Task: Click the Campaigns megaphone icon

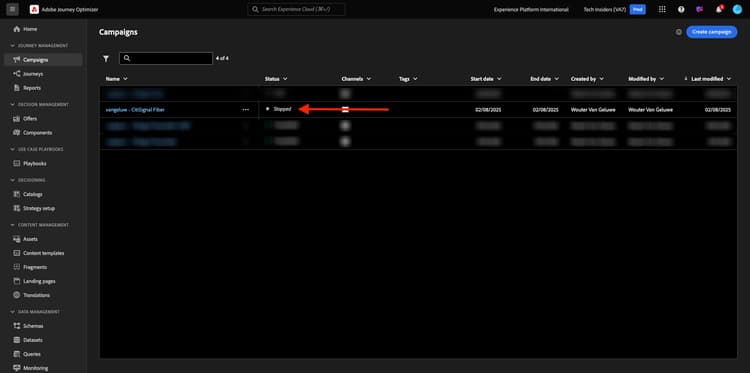Action: [17, 60]
